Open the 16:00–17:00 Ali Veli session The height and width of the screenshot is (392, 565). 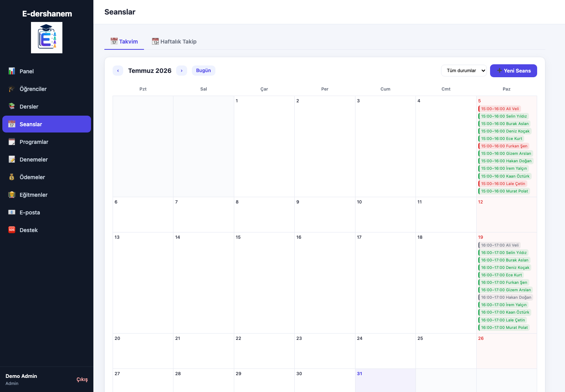tap(499, 245)
